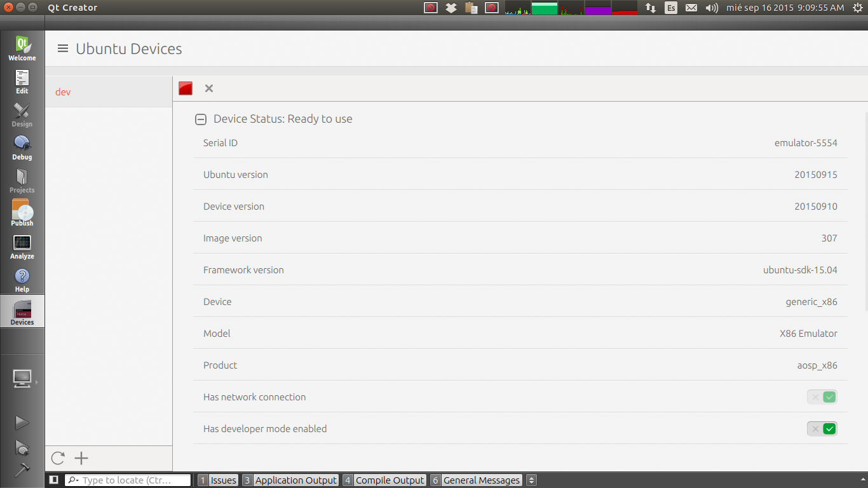Click the red stop emulator button
This screenshot has width=868, height=488.
coord(186,88)
